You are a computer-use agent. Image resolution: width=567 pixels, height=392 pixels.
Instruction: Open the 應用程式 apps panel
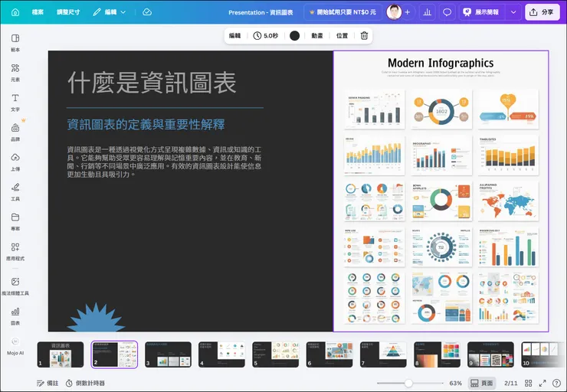(15, 251)
